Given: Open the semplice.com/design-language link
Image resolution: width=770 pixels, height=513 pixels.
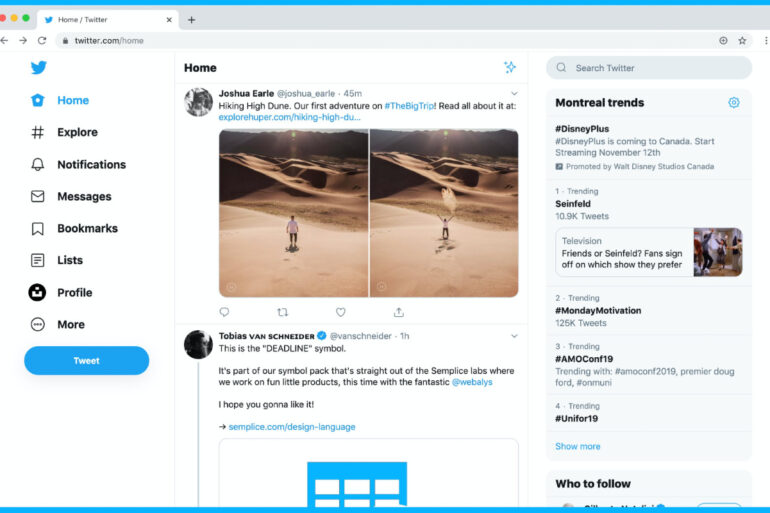Looking at the screenshot, I should pos(292,427).
